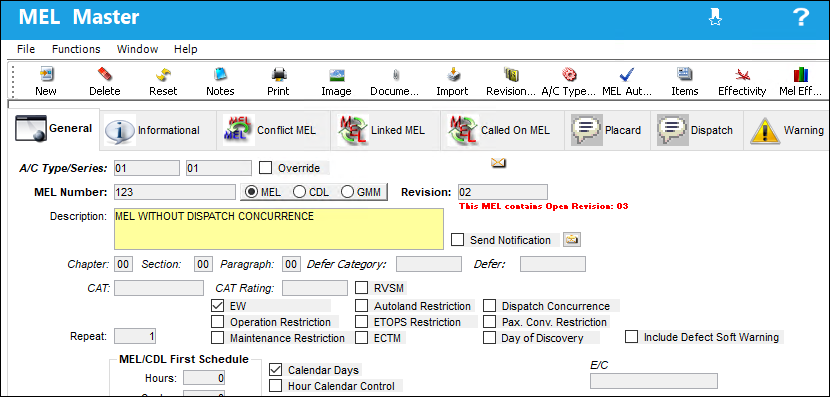This screenshot has height=397, width=830.
Task: Select the MEL radio button
Action: click(252, 192)
